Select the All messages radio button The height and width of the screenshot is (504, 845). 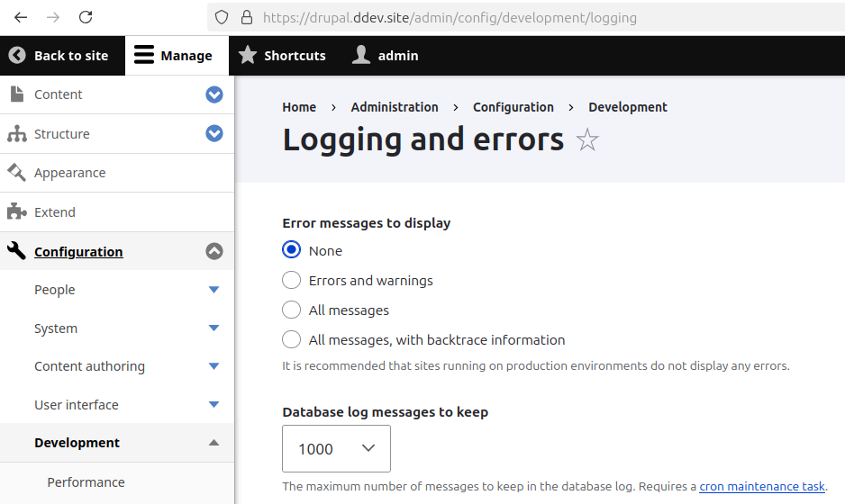click(x=291, y=310)
